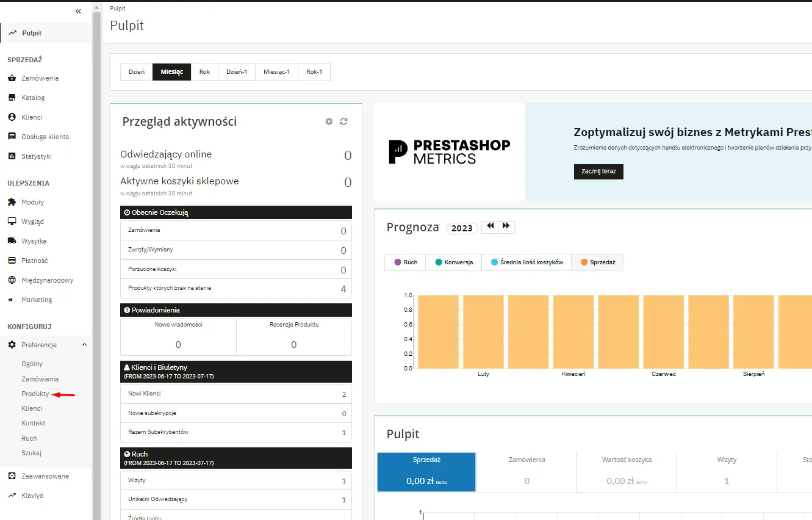Open Produkty under Preferencje
The width and height of the screenshot is (812, 520).
[x=35, y=394]
